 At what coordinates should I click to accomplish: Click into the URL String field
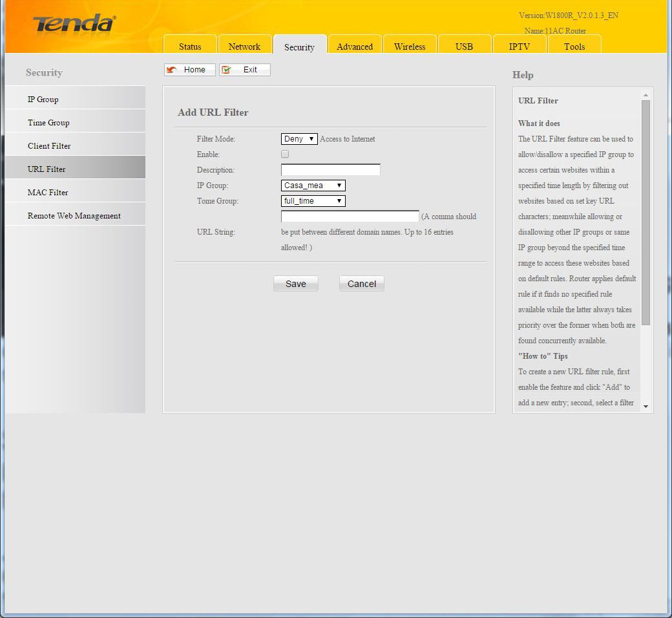[x=350, y=217]
